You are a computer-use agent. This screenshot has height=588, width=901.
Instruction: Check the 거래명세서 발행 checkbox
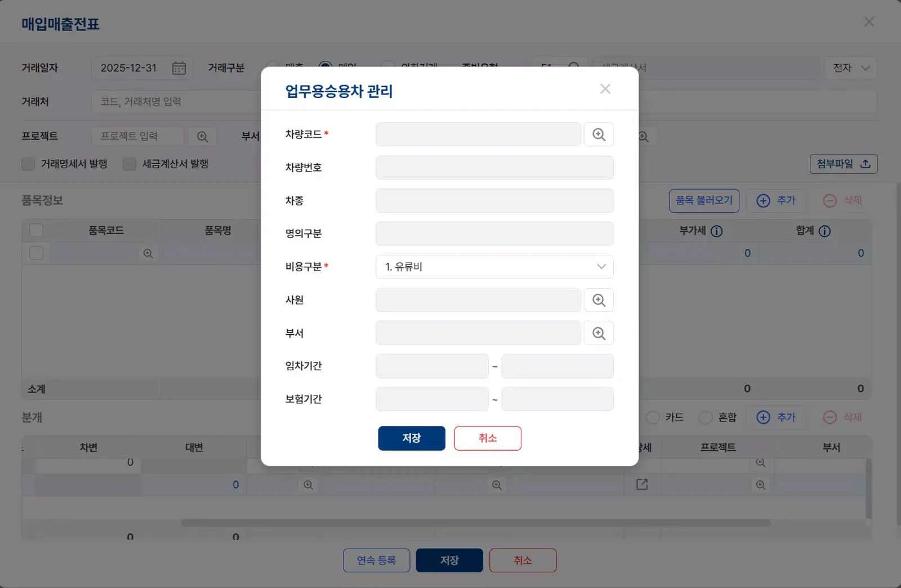point(28,164)
